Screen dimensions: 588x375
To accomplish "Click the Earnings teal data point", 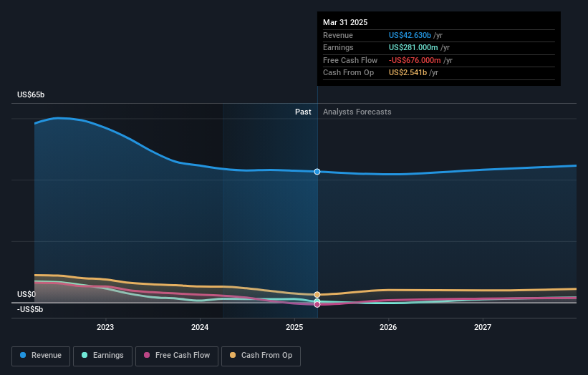I will (x=317, y=301).
